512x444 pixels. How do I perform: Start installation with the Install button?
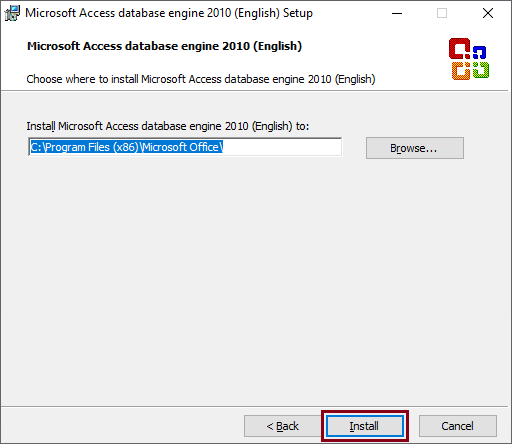[365, 426]
